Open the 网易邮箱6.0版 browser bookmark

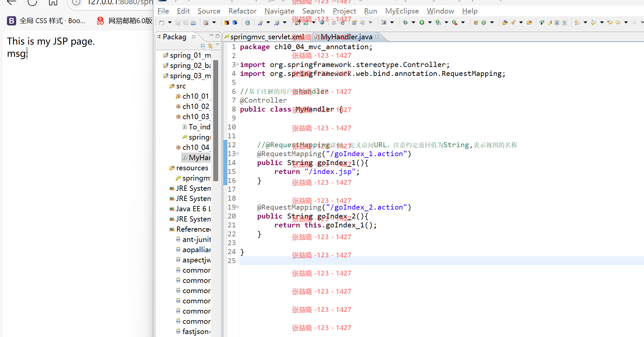coord(124,21)
